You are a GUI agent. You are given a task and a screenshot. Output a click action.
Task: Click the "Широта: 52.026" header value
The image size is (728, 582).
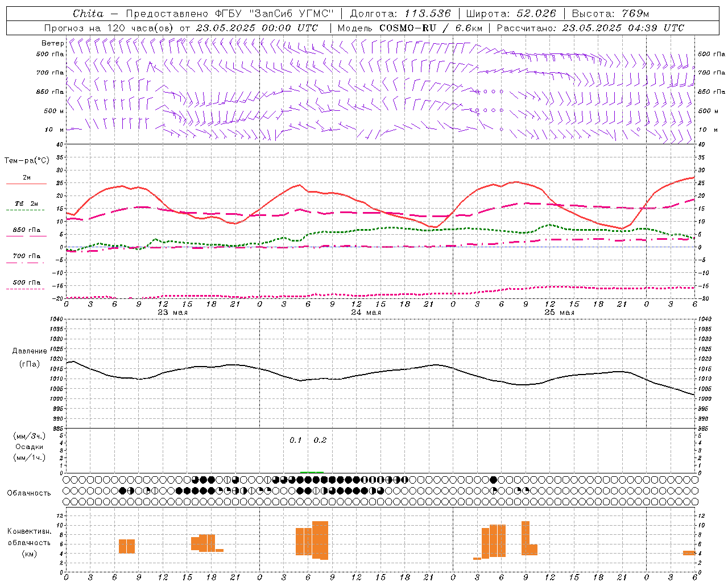(511, 14)
